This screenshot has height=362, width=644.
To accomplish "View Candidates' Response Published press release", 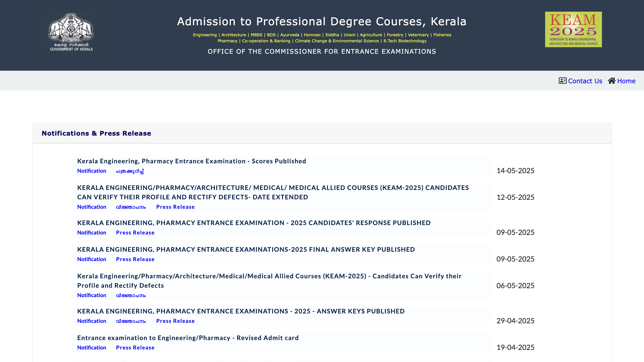I will point(135,232).
